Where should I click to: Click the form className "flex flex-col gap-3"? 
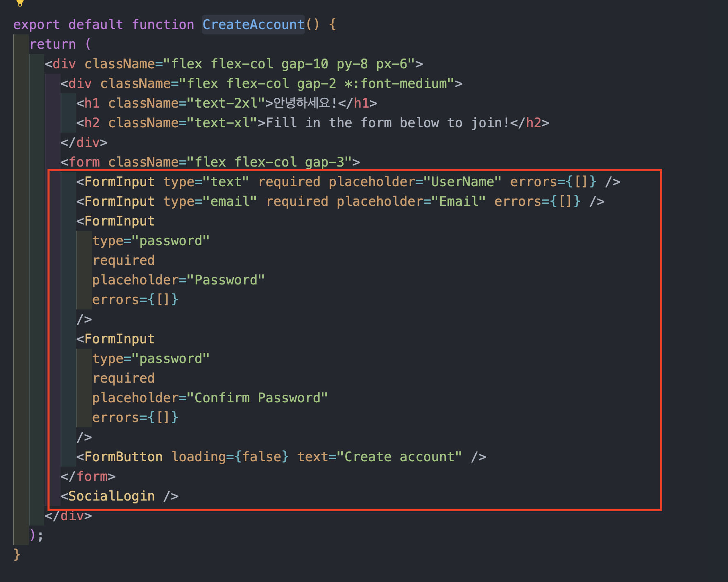coord(269,162)
